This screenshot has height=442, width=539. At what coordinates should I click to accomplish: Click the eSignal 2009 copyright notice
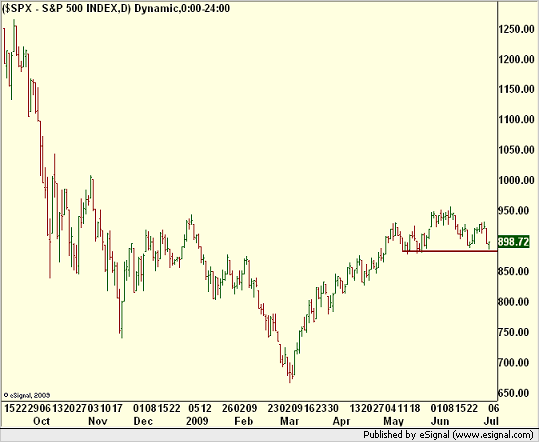(x=27, y=395)
